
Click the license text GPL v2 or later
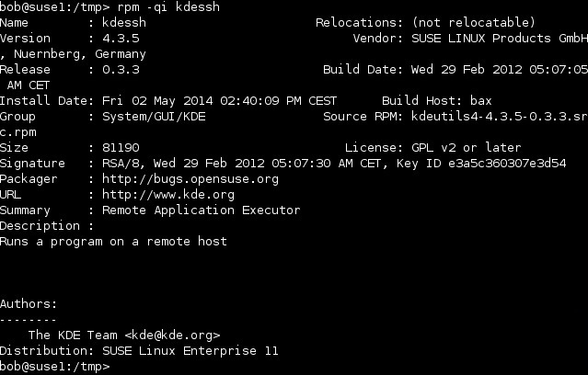[x=467, y=148]
